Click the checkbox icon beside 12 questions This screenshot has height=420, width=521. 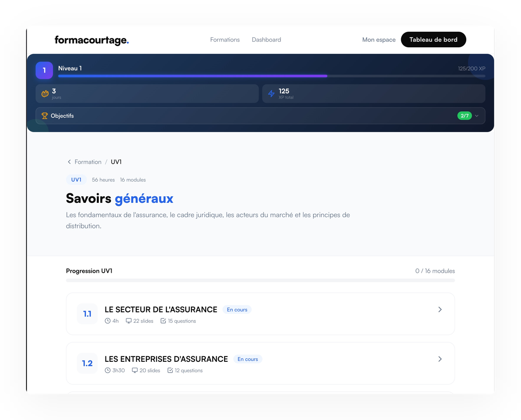tap(170, 370)
